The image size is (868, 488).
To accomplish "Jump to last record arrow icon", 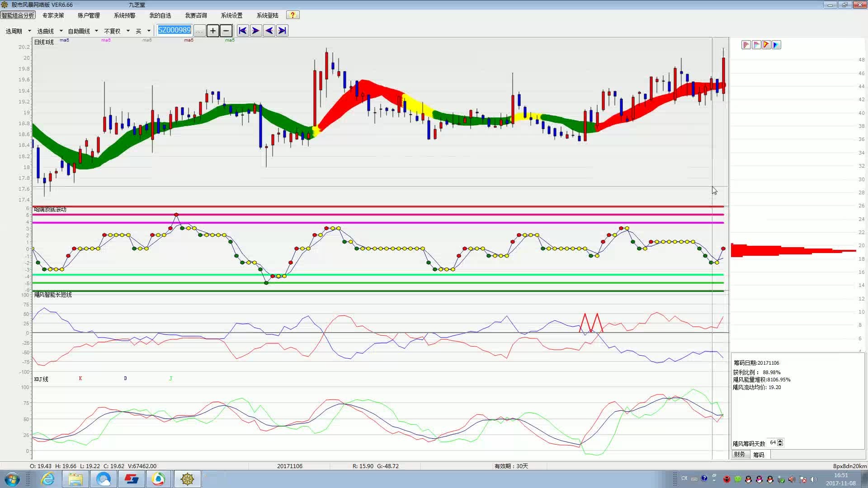I will pyautogui.click(x=282, y=31).
